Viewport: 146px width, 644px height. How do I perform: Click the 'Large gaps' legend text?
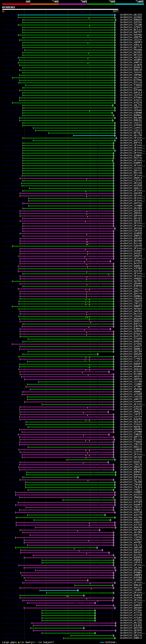tap(10, 642)
